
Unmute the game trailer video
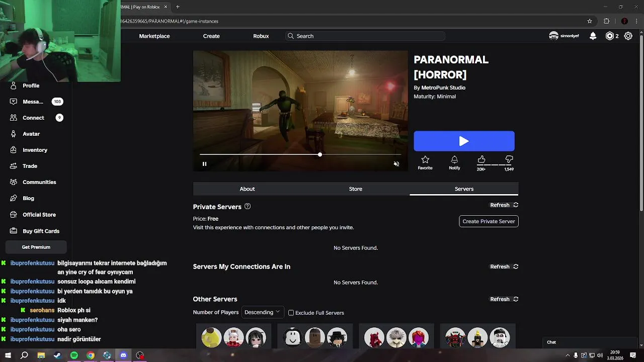click(x=396, y=164)
